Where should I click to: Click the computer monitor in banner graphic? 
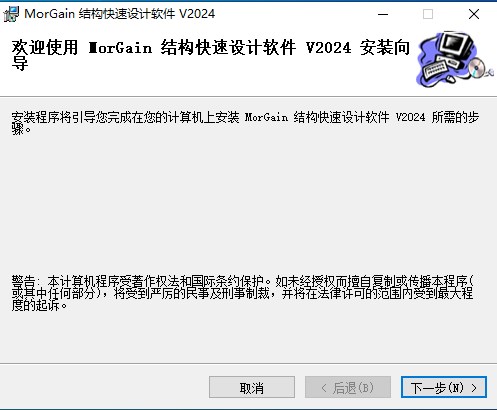pos(456,46)
